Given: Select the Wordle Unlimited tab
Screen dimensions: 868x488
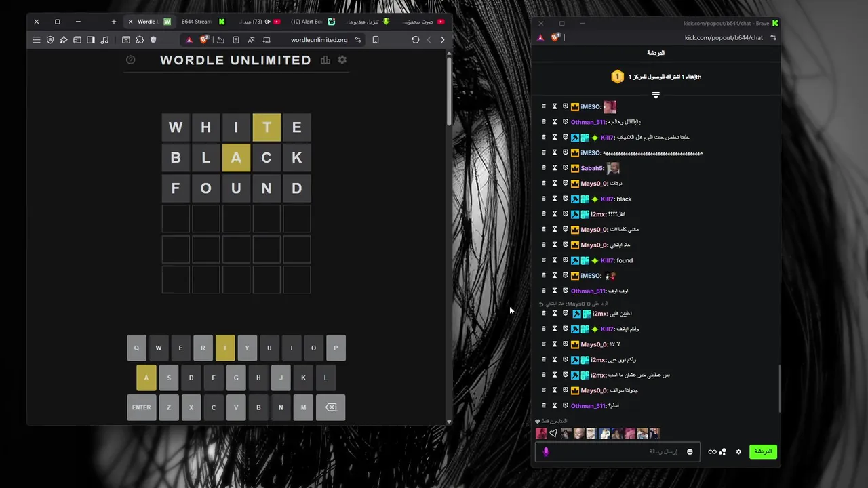Looking at the screenshot, I should point(151,22).
